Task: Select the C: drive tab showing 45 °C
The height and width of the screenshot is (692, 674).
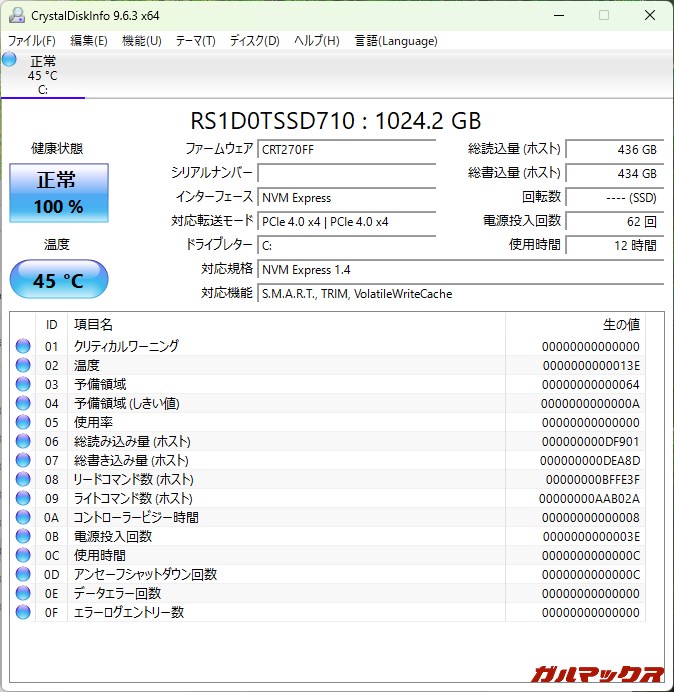Action: pos(43,76)
